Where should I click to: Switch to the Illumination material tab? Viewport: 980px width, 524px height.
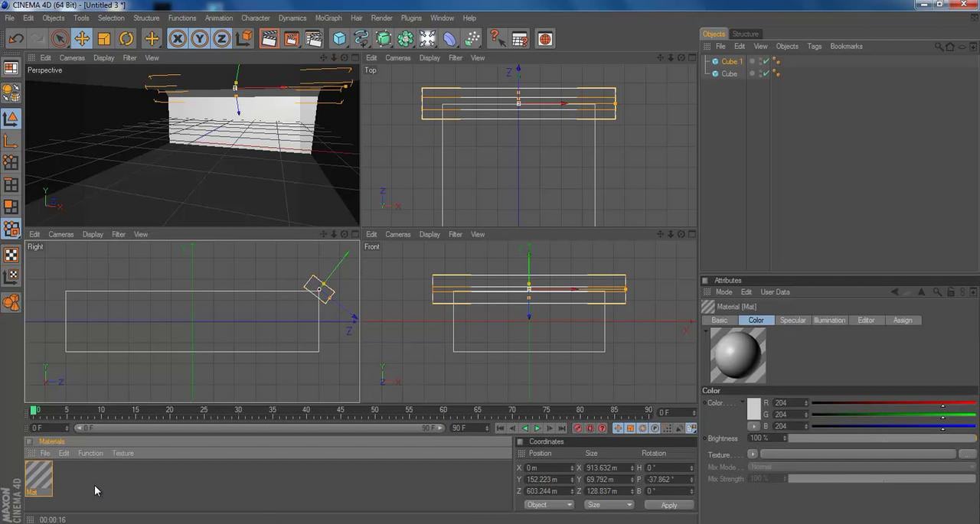pos(829,321)
